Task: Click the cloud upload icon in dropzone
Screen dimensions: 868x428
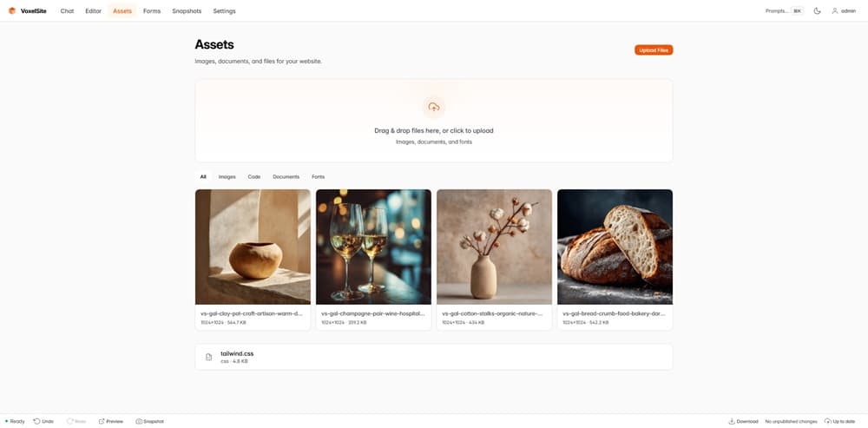Action: pos(433,107)
